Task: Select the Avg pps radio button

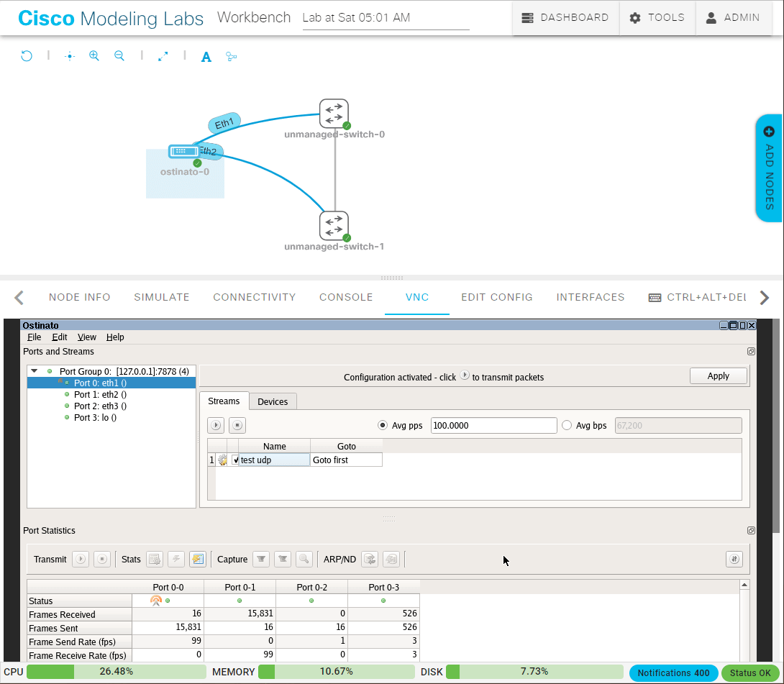Action: [383, 425]
